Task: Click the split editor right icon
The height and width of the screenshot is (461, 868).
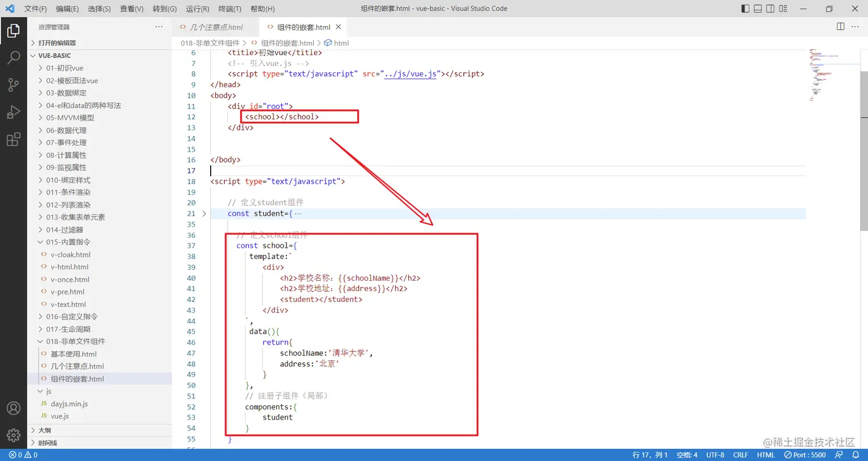Action: pos(840,26)
